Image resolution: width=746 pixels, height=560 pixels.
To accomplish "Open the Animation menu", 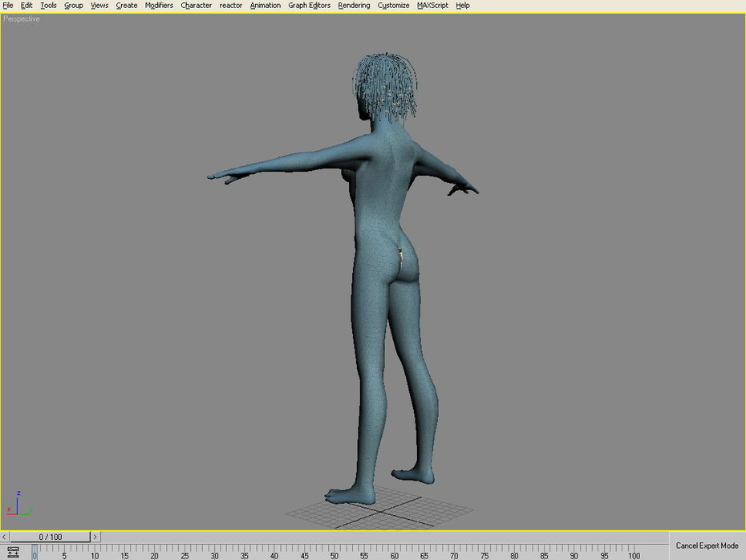I will (265, 6).
